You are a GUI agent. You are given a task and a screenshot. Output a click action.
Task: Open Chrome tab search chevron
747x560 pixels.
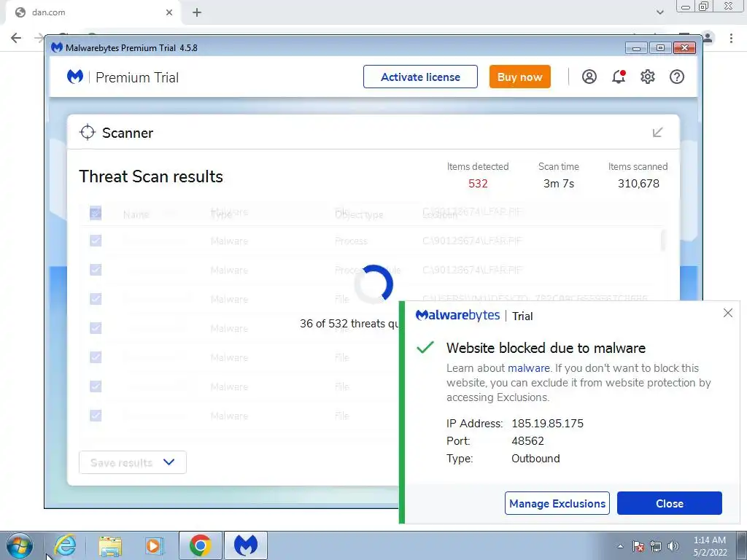tap(659, 12)
